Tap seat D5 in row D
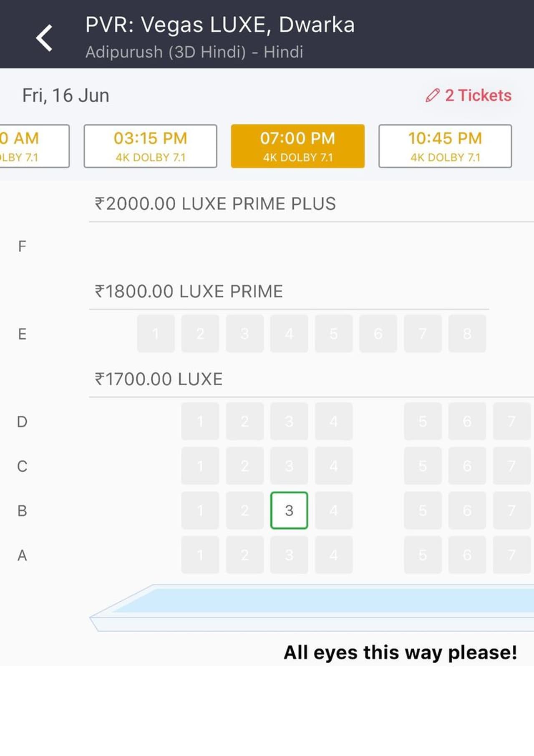Image resolution: width=534 pixels, height=756 pixels. coord(423,421)
